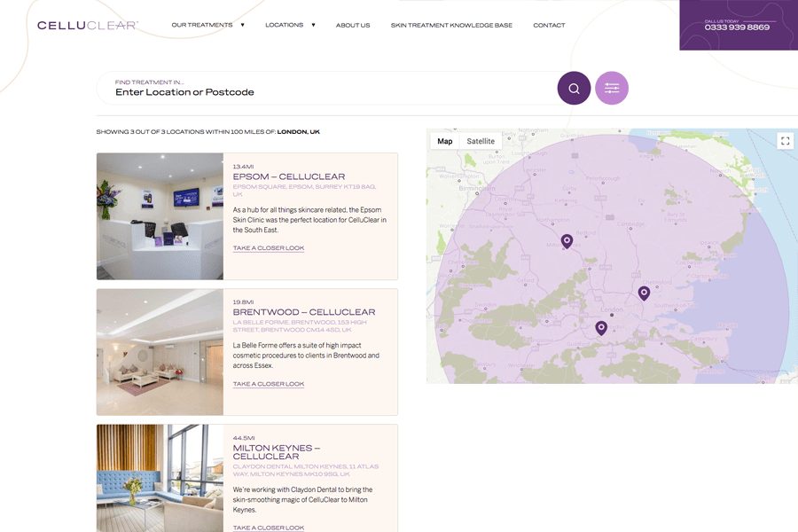This screenshot has width=798, height=532.
Task: Expand the Locations dropdown arrow
Action: click(313, 25)
